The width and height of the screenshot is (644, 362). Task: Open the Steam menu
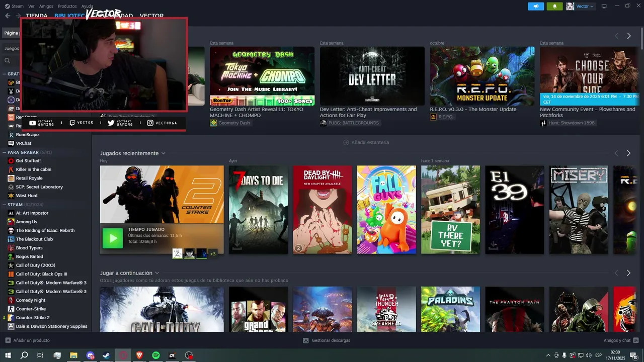click(15, 6)
